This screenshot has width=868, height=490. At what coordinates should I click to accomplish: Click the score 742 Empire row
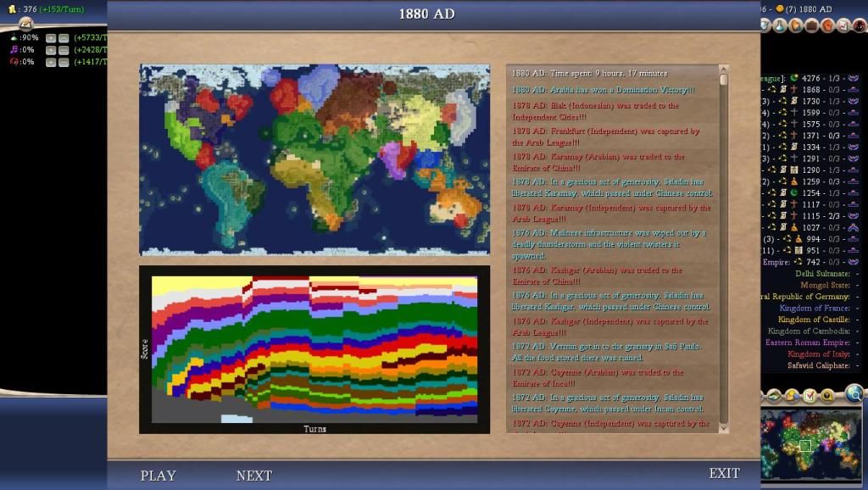[813, 262]
